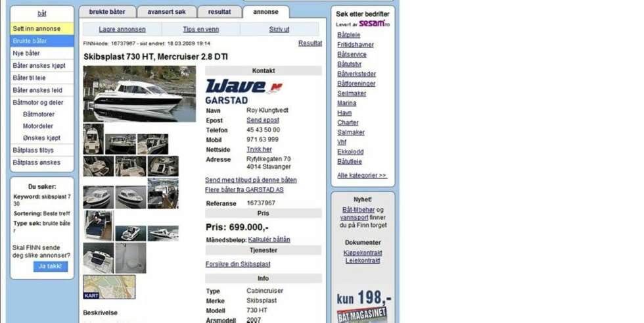This screenshot has width=644, height=323.
Task: Click 'Tips en venn' link
Action: tap(201, 29)
